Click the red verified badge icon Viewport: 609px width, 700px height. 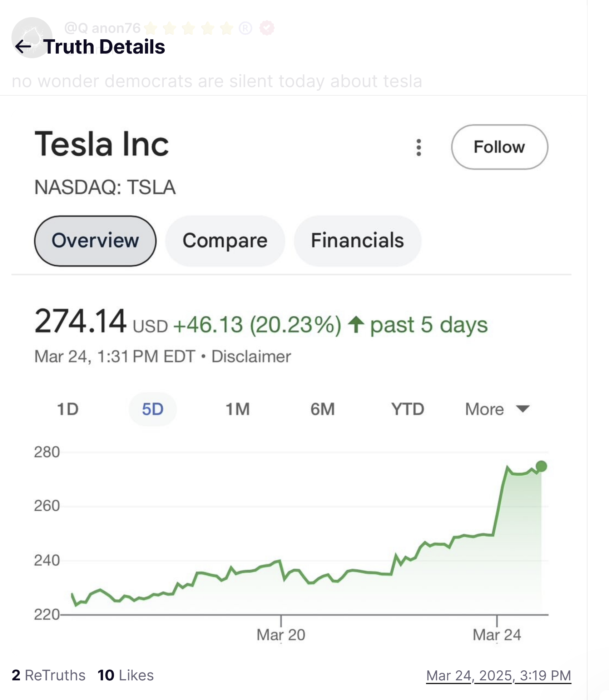[x=267, y=28]
